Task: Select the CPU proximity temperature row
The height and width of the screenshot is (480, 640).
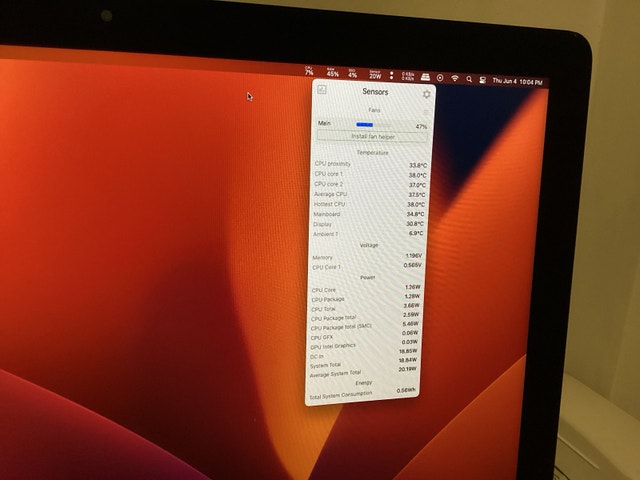Action: pyautogui.click(x=371, y=164)
